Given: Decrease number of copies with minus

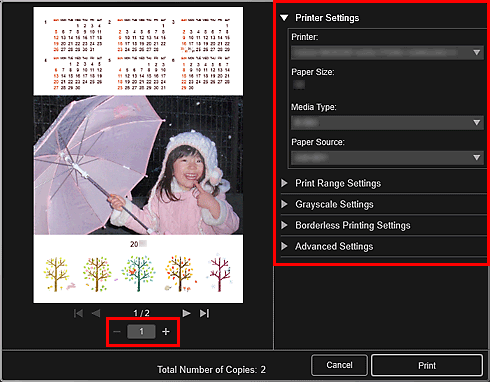Looking at the screenshot, I should click(x=117, y=332).
